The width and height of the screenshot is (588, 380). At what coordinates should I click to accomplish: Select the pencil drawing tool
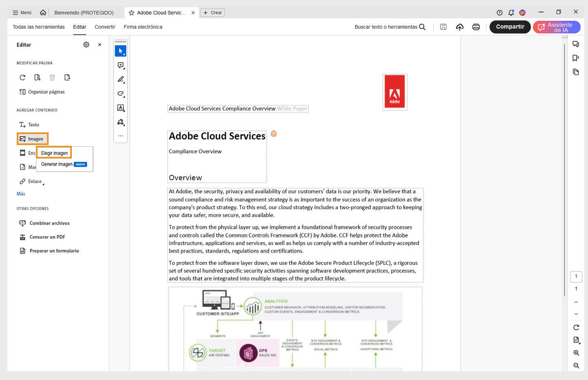pyautogui.click(x=120, y=79)
